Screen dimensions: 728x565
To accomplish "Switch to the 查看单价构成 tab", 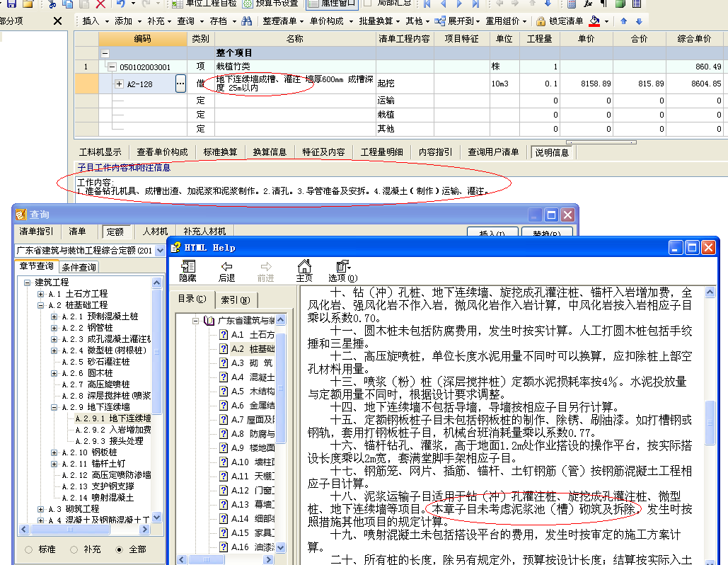I will pos(162,152).
